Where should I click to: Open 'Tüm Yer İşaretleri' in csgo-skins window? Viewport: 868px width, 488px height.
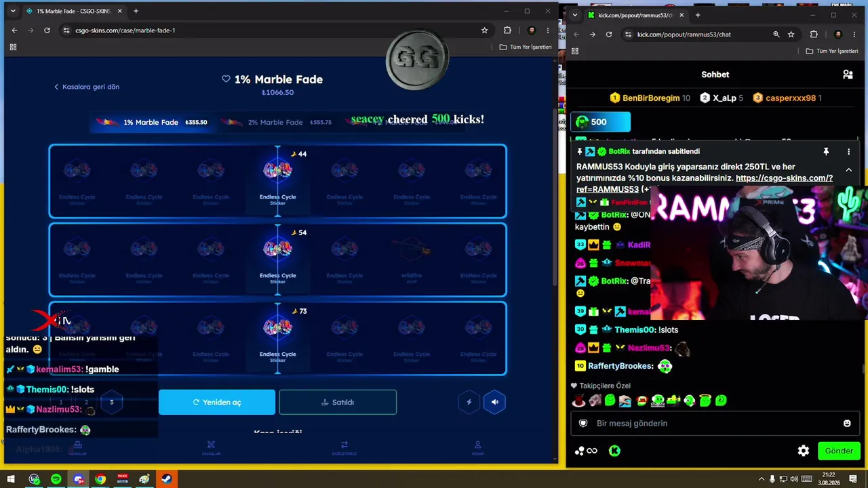(526, 47)
